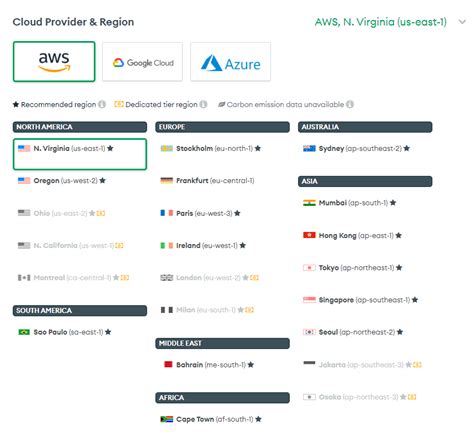Click the AWS, N. Virginia (us-east-1) summary
Viewport: 474px width, 445px height.
pos(381,22)
